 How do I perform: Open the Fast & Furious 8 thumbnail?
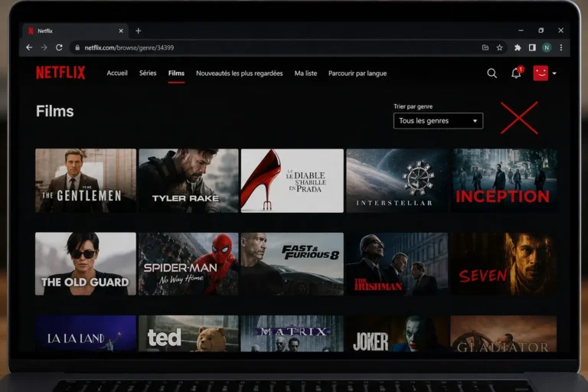coord(292,263)
